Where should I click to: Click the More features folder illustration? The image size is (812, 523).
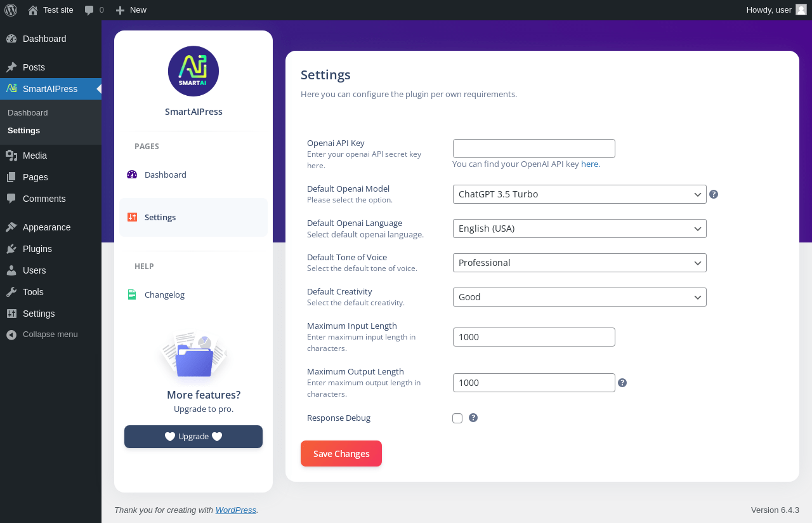tap(194, 356)
